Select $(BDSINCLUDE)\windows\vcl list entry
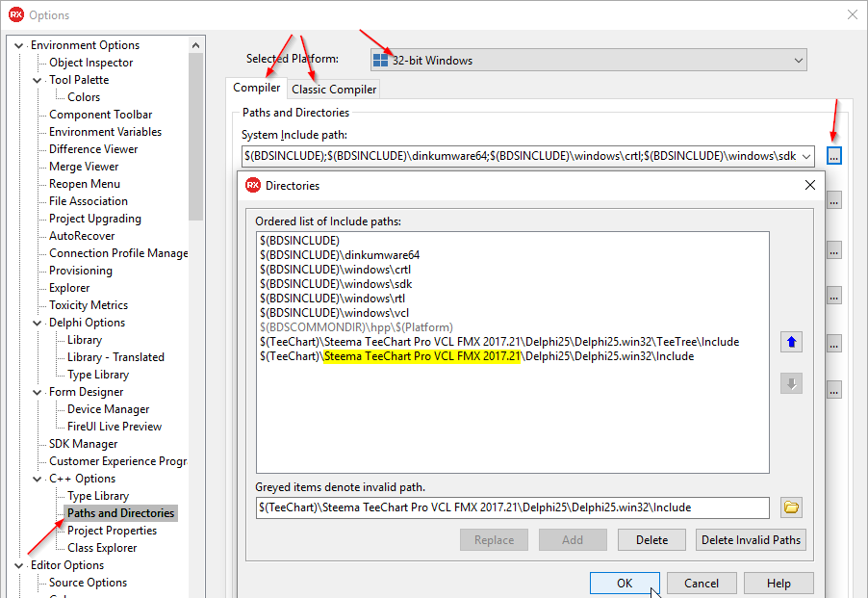Viewport: 868px width, 598px height. (334, 313)
